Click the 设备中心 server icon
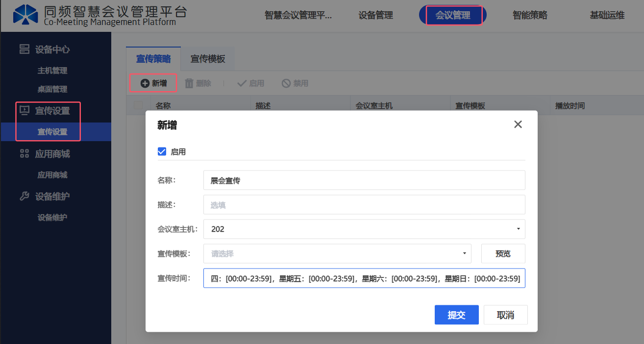 (x=24, y=49)
